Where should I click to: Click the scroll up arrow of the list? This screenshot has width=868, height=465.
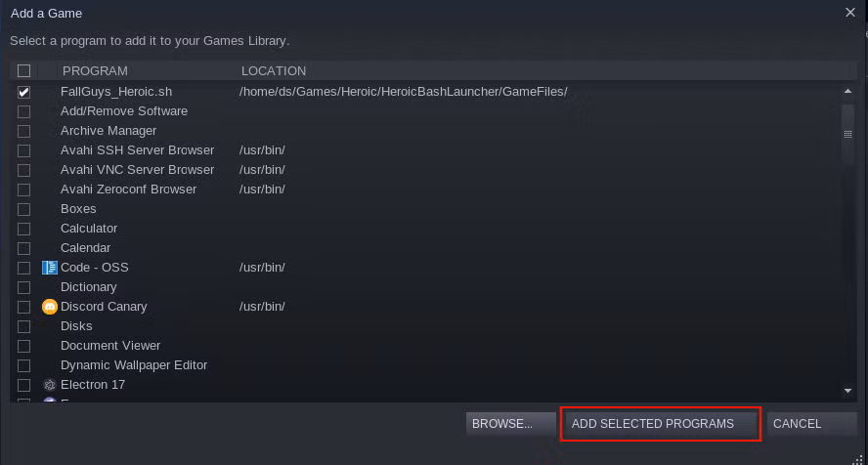[x=847, y=91]
